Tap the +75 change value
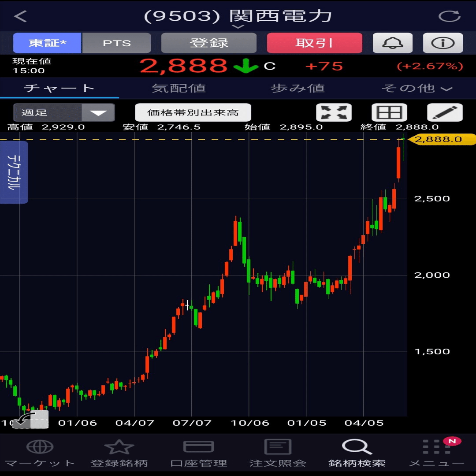 (x=324, y=66)
